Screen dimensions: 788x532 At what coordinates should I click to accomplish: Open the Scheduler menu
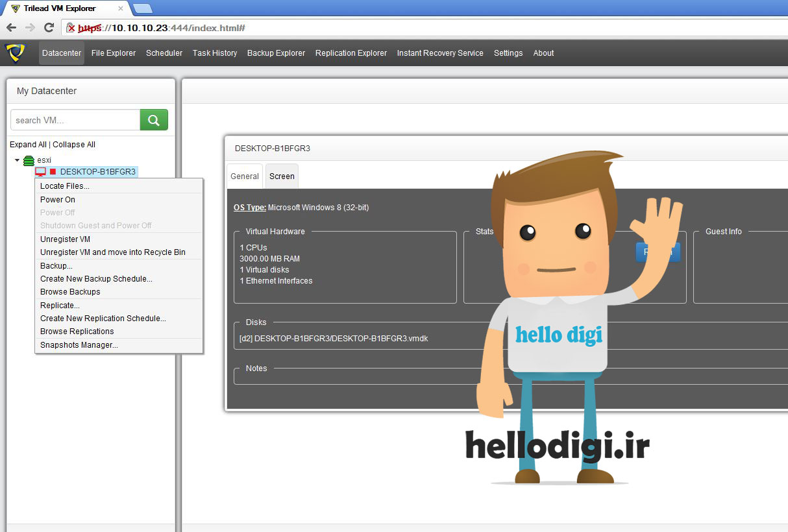pyautogui.click(x=164, y=53)
